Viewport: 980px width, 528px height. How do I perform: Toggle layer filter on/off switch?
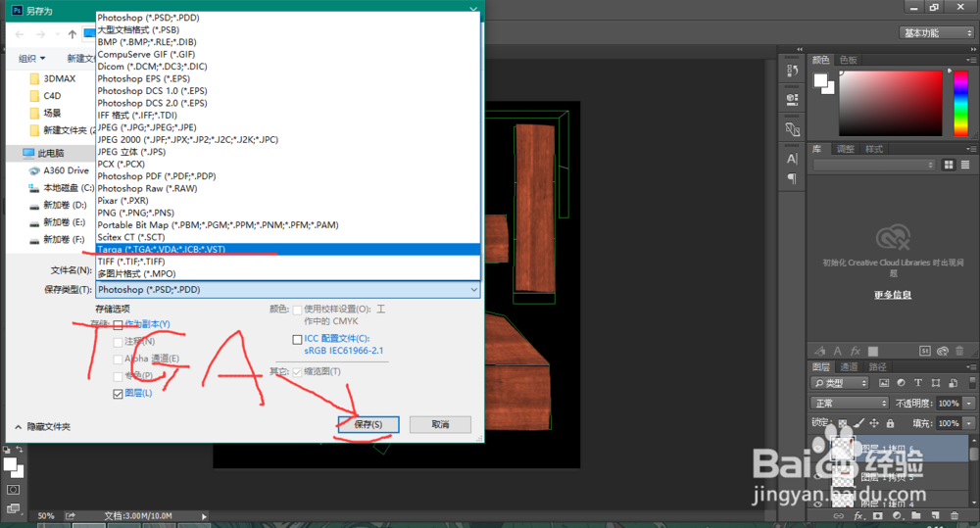click(972, 382)
